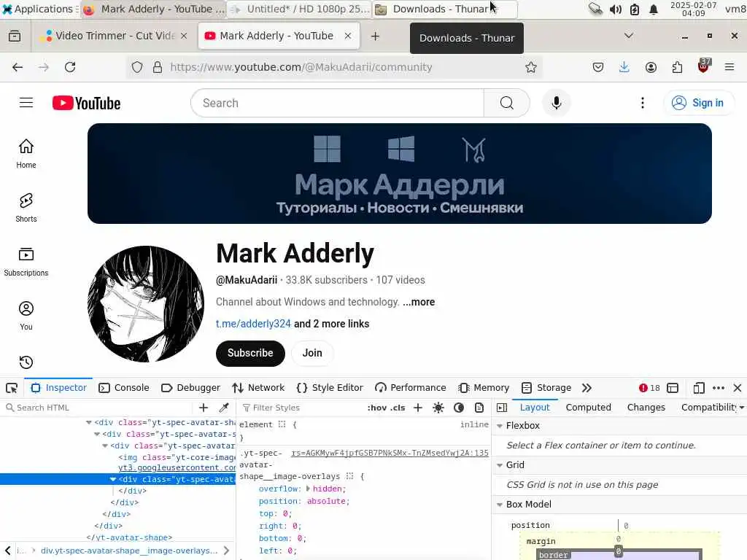Bookmark this page with the star
This screenshot has width=747, height=560.
531,67
